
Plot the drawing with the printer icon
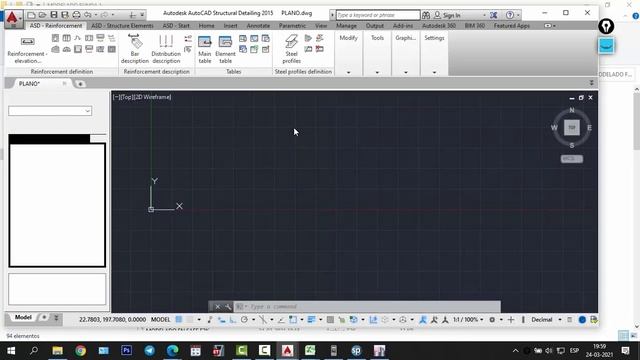(76, 15)
